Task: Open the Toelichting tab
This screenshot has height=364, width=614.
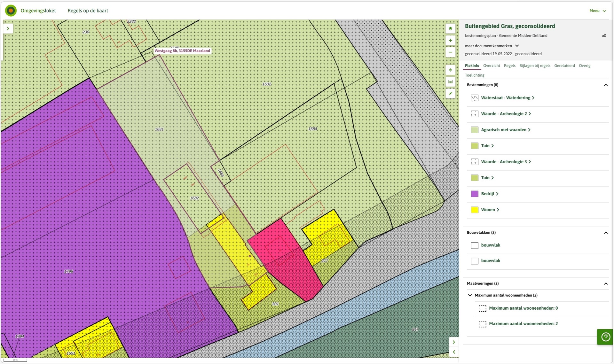Action: (475, 75)
